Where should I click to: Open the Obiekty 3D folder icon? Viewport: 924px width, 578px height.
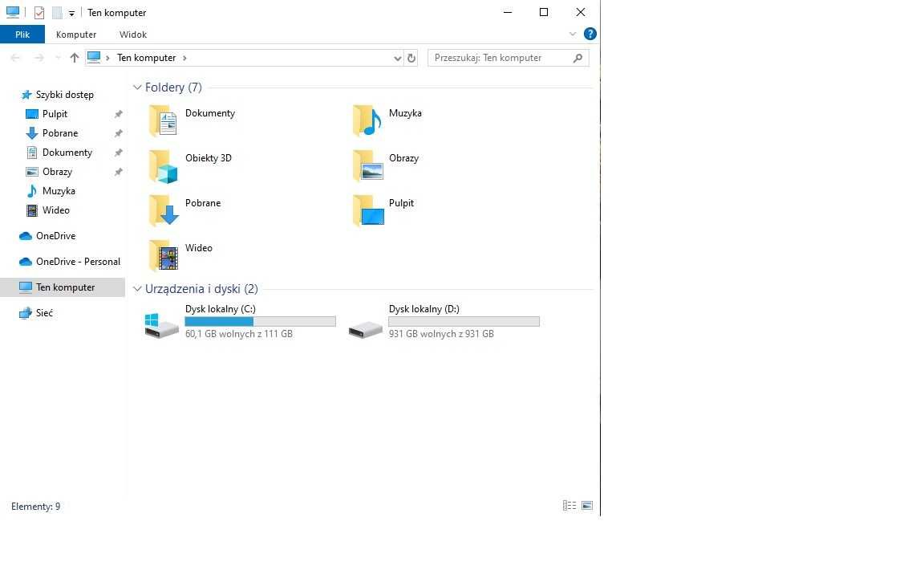(164, 165)
